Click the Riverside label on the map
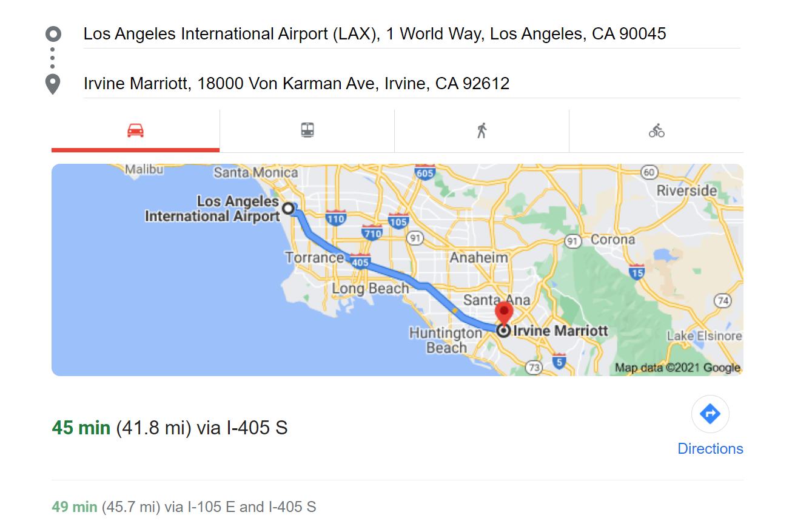Viewport: 812px width, 532px height. point(687,190)
